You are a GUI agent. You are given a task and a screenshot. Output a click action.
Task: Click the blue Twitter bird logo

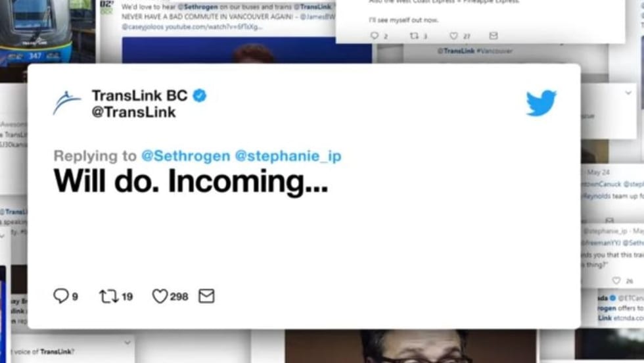pyautogui.click(x=541, y=103)
